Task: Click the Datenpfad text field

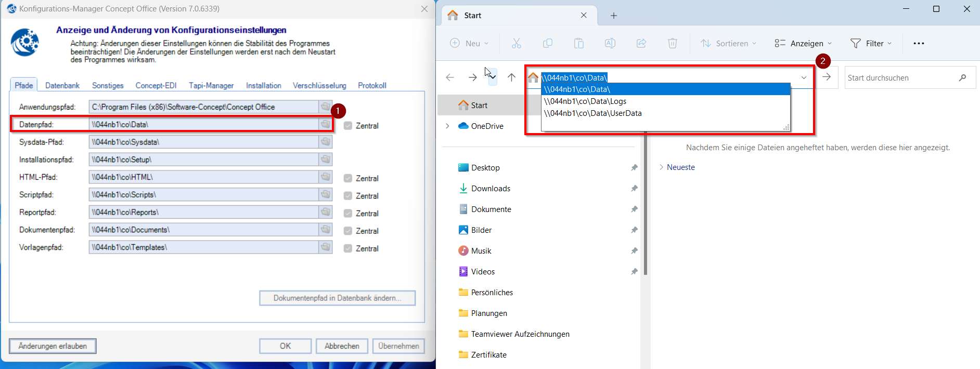Action: (x=204, y=124)
